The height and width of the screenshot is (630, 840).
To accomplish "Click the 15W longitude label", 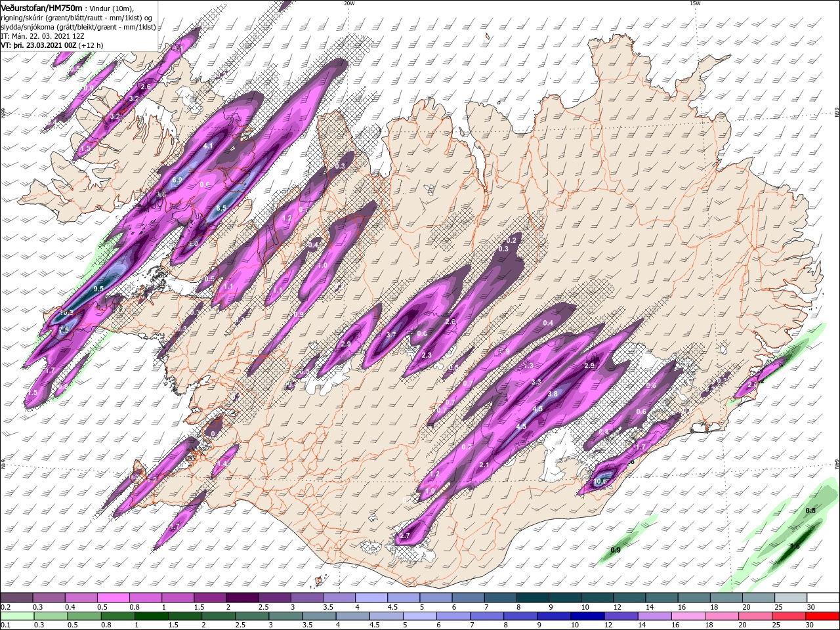I will [695, 3].
